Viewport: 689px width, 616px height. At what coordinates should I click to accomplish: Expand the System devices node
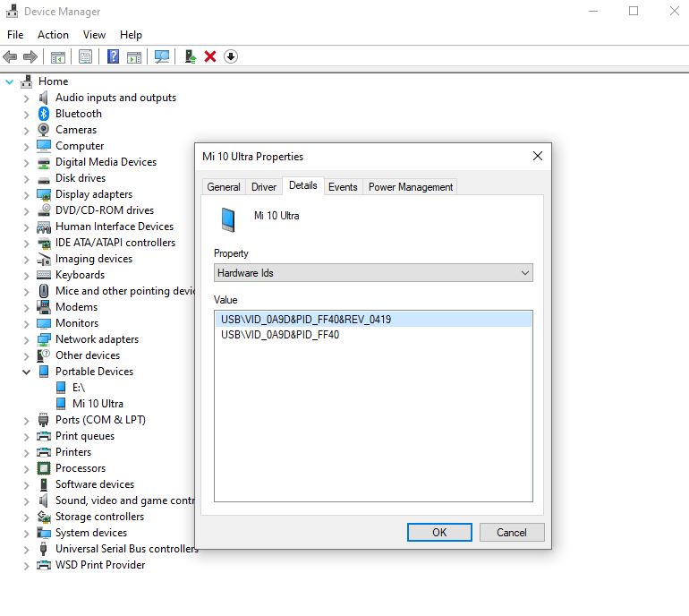pos(26,534)
